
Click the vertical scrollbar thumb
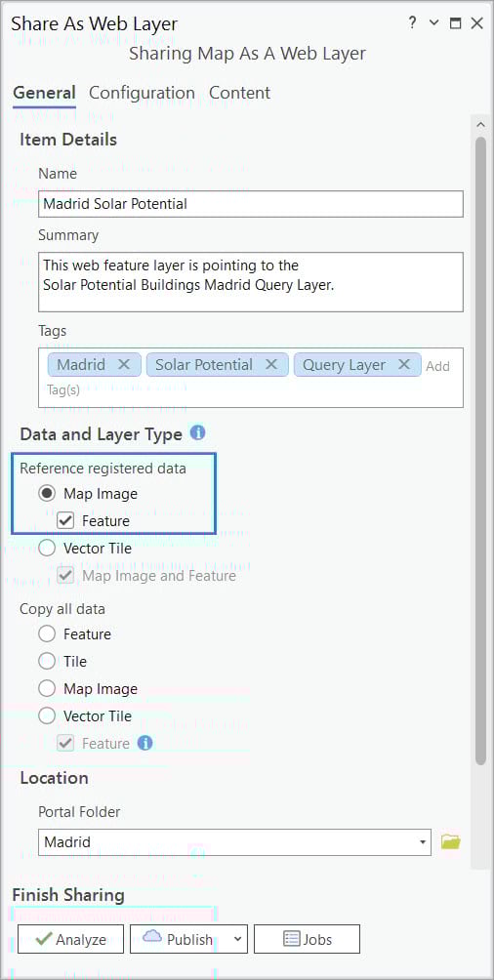(x=480, y=450)
